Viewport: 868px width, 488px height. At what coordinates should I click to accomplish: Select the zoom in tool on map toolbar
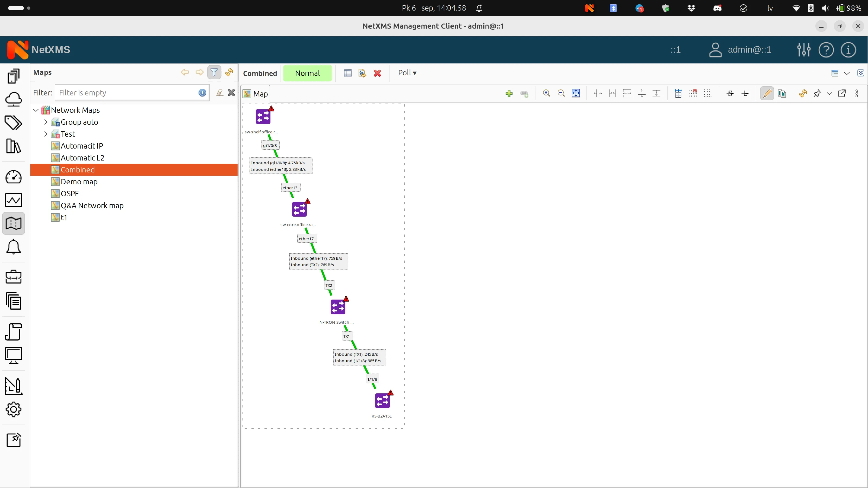[x=547, y=94]
